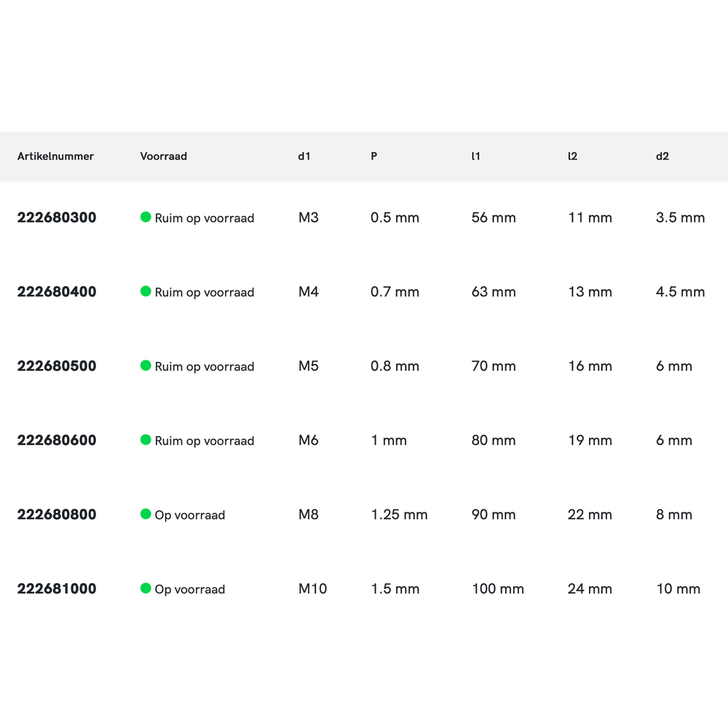Open article number 222681000
This screenshot has height=728, width=728.
coord(57,589)
